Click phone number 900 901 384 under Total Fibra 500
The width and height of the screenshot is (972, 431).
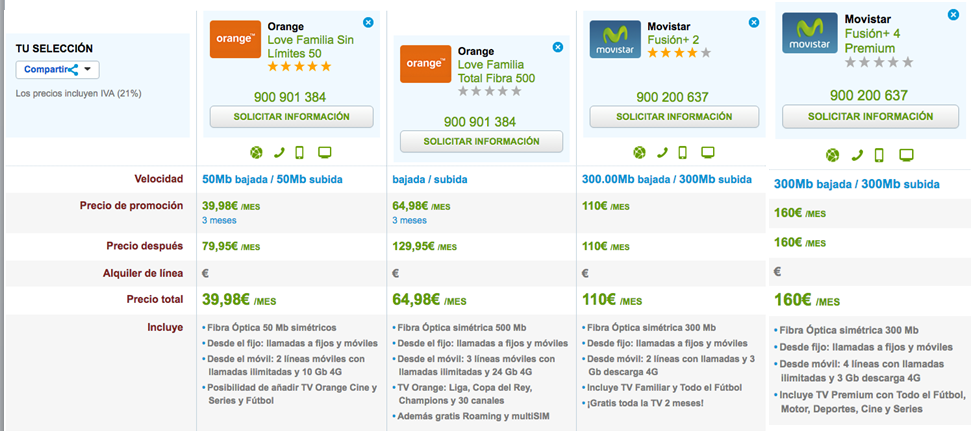[480, 122]
